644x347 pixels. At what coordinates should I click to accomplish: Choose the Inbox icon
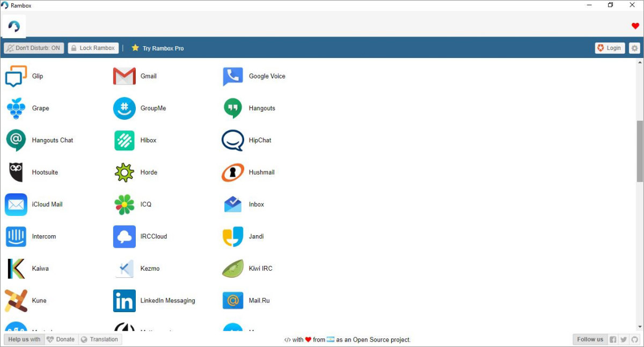click(x=233, y=204)
